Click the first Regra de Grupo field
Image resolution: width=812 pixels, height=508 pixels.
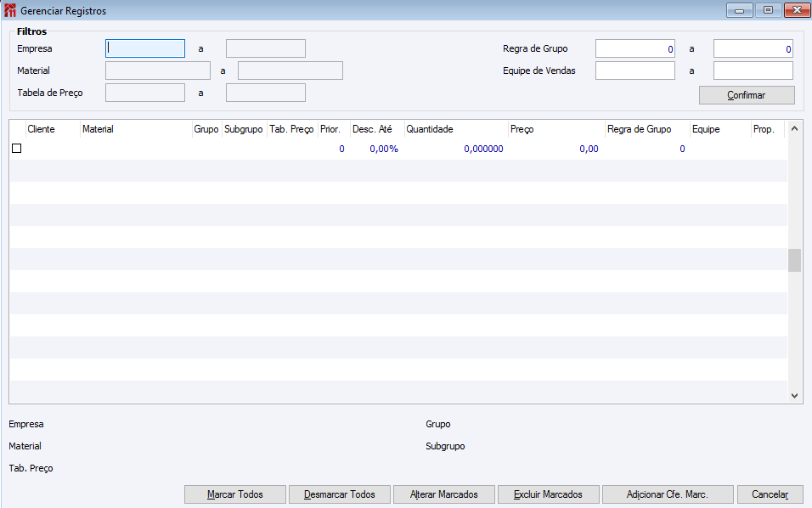pos(635,48)
